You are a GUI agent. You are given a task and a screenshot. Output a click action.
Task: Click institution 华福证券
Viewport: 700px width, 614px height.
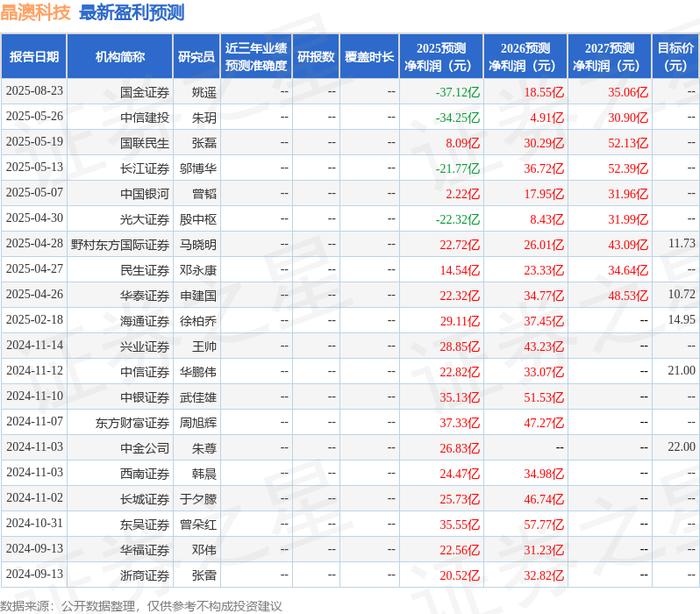(x=145, y=551)
